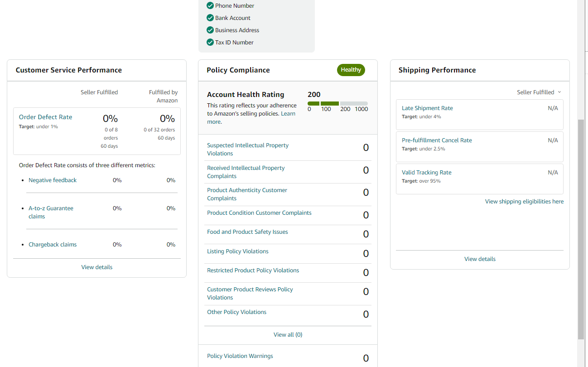
Task: View details under Customer Service Performance
Action: 97,267
